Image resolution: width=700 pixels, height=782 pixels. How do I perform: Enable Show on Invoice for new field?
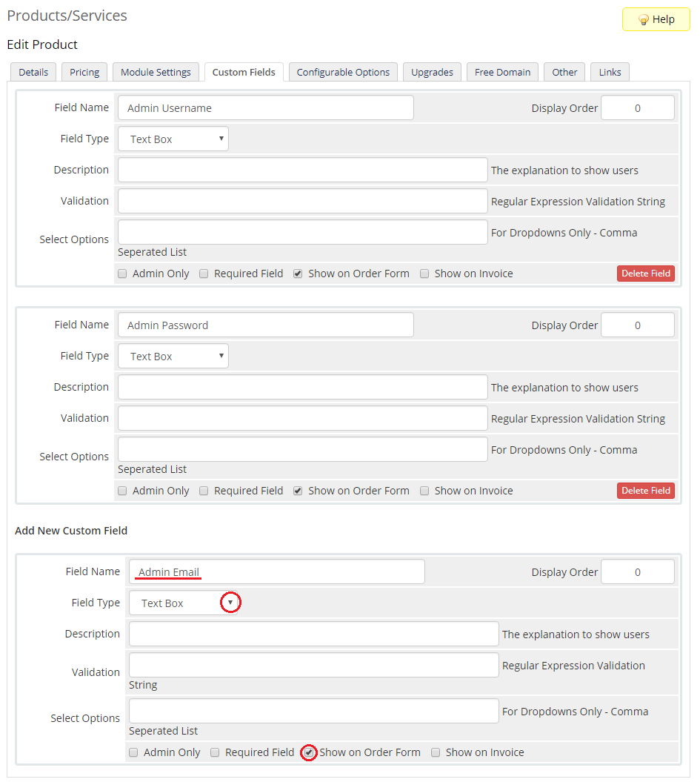point(436,752)
